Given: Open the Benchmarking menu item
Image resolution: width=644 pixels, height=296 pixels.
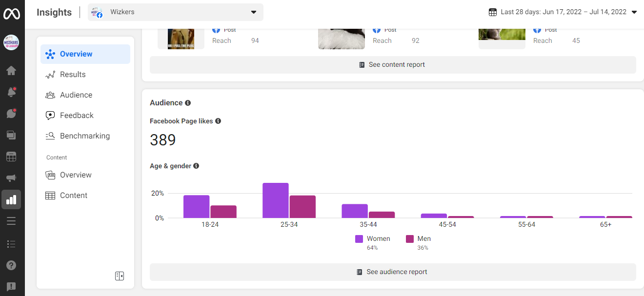Looking at the screenshot, I should 85,136.
